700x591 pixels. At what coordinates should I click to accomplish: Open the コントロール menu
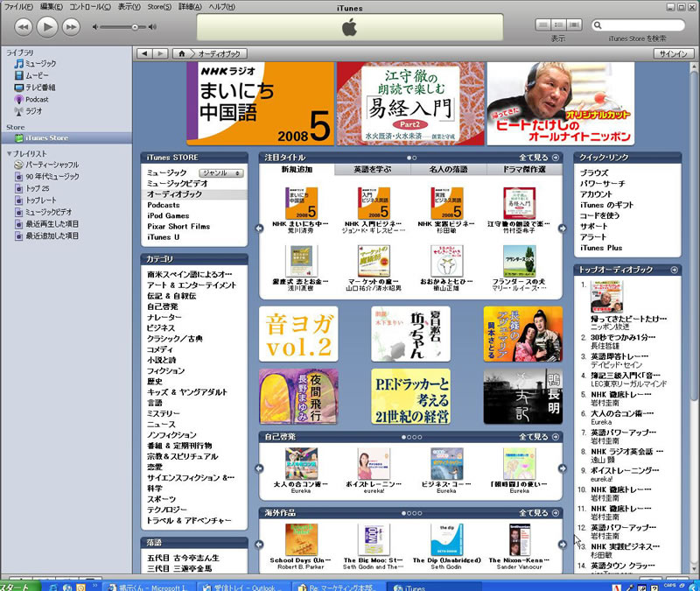tap(90, 7)
